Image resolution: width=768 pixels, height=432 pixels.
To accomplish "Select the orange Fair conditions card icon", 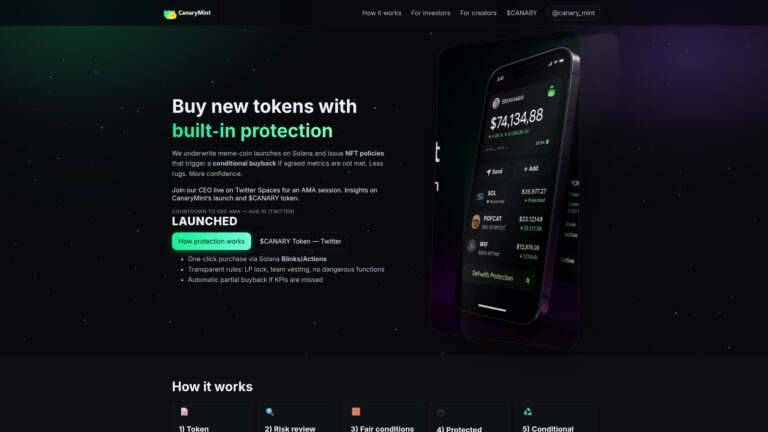I will (356, 411).
